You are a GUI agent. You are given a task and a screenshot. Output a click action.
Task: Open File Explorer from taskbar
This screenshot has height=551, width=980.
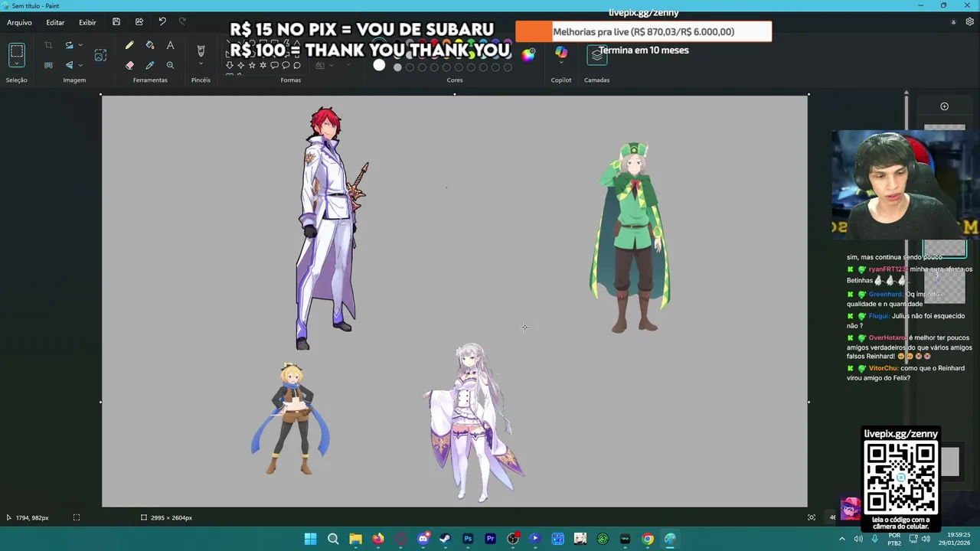click(x=355, y=539)
